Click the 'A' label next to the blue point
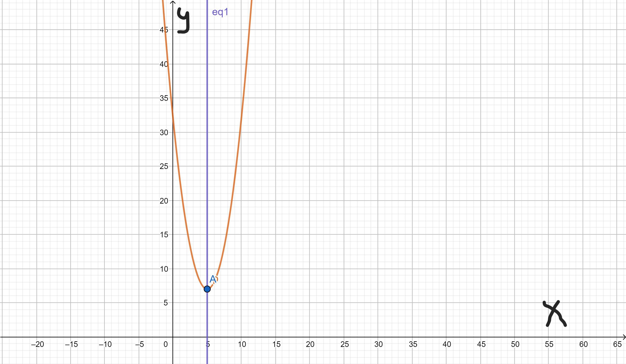626x364 pixels. tap(213, 279)
